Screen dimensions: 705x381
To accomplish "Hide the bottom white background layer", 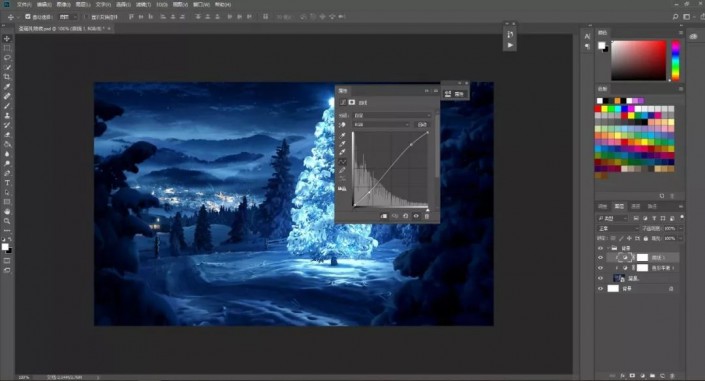I will click(x=600, y=289).
